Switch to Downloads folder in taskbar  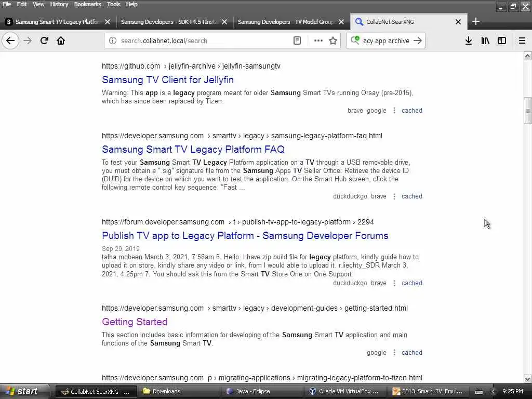[180, 391]
